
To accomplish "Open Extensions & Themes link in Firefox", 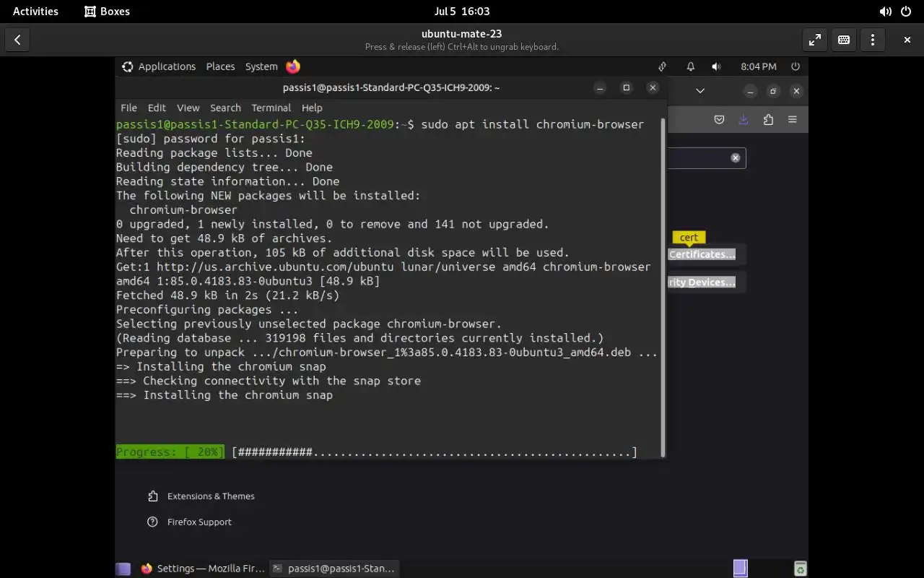I will pos(201,496).
